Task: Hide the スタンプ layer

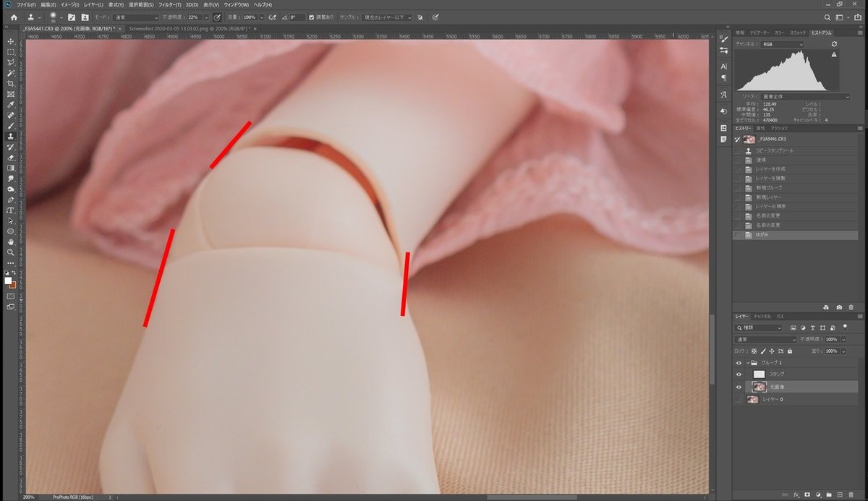Action: [739, 374]
